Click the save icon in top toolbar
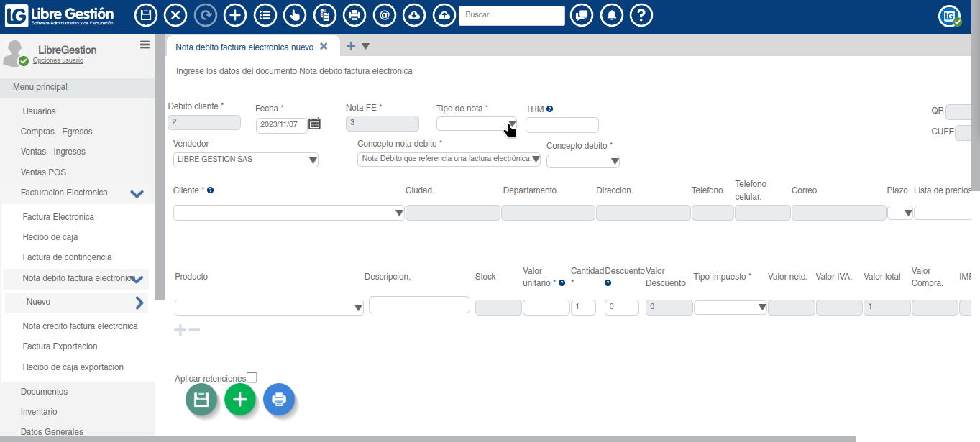 [x=146, y=15]
